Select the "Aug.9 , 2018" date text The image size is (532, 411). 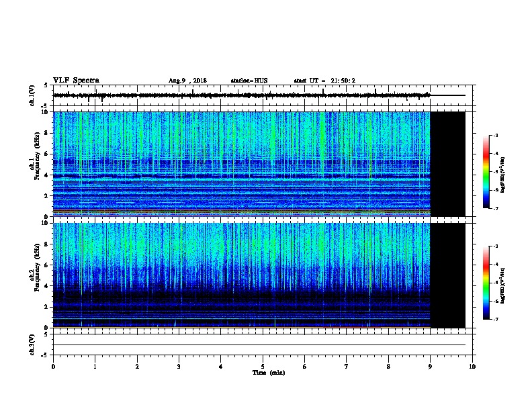pyautogui.click(x=187, y=81)
